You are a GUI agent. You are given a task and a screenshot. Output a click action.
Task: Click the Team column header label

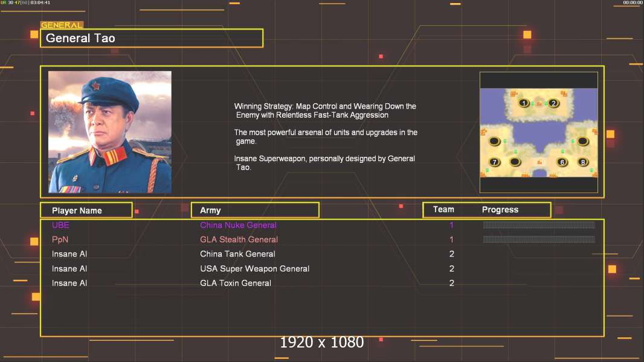[443, 209]
